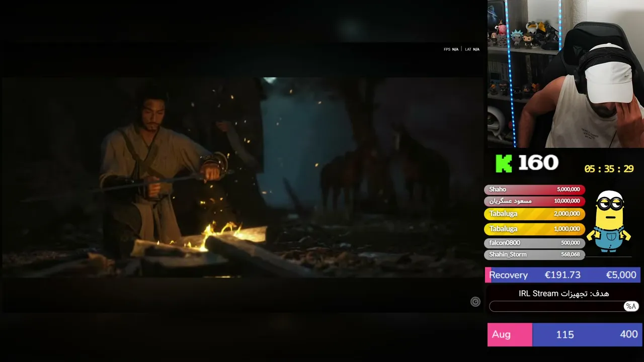Click the "160" viewer count
644x362 pixels.
point(538,163)
